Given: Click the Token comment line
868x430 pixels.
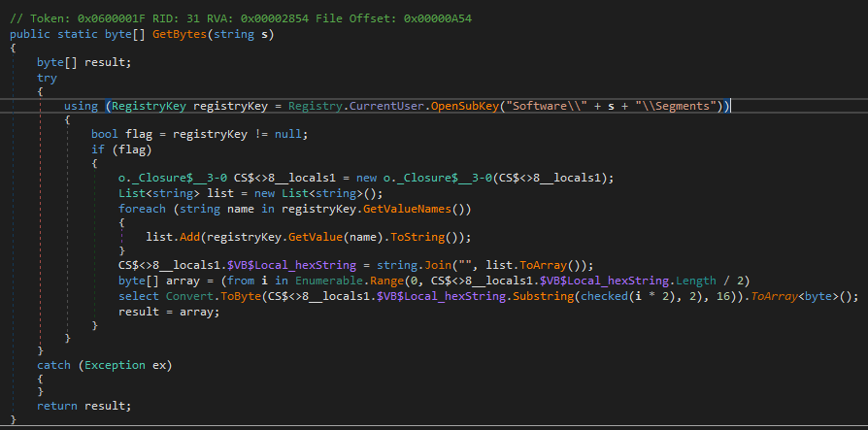Looking at the screenshot, I should (241, 18).
